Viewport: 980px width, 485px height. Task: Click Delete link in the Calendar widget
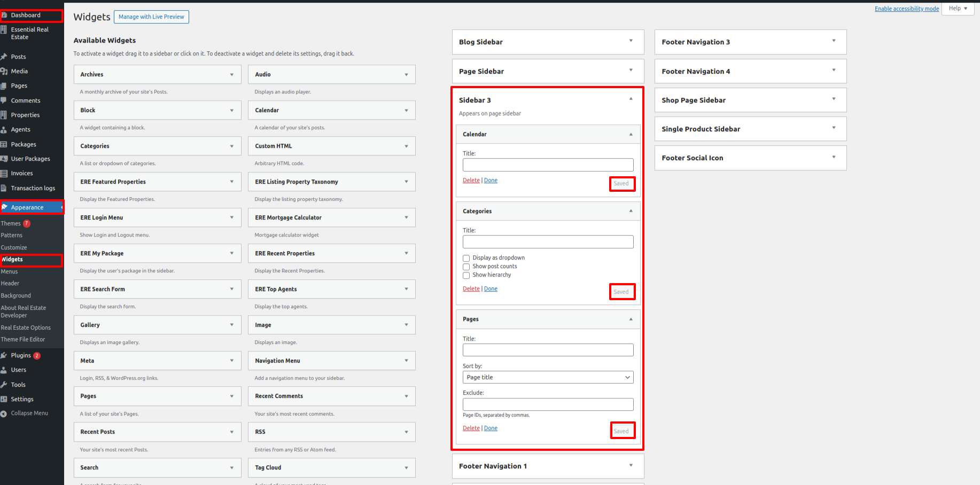(471, 181)
